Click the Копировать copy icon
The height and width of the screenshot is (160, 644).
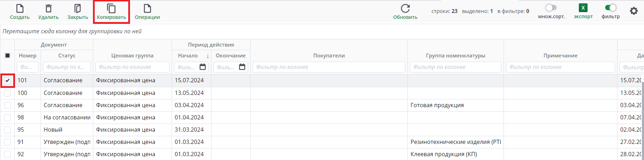pos(111,8)
